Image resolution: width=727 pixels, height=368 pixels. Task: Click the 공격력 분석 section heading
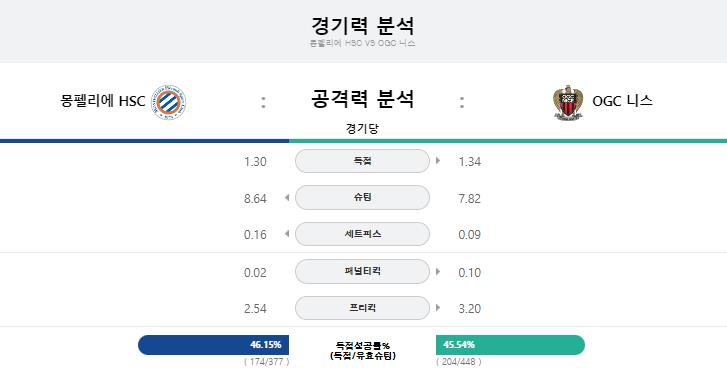pos(362,99)
